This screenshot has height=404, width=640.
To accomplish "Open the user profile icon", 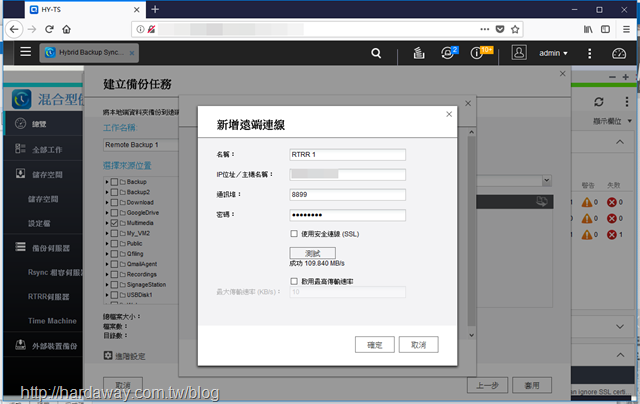I will pos(519,53).
